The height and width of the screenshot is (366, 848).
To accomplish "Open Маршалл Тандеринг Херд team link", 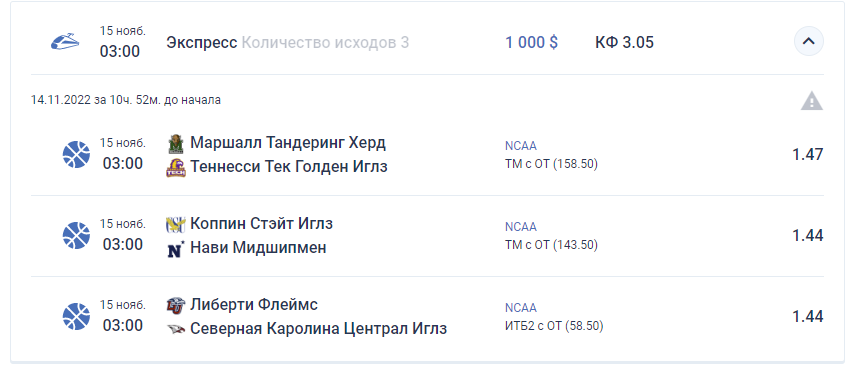I will click(x=288, y=143).
